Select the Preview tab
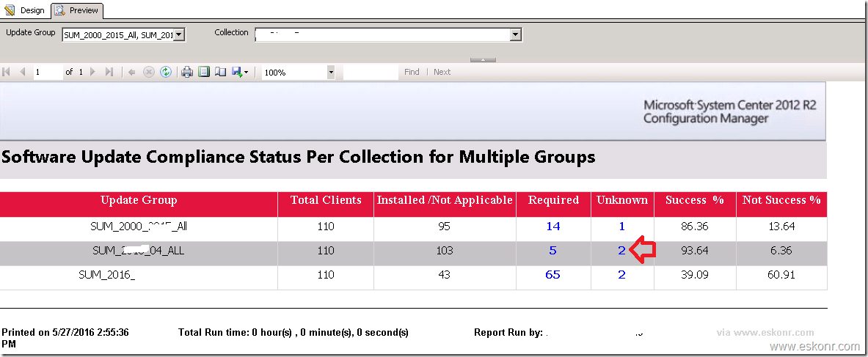The height and width of the screenshot is (357, 868). pyautogui.click(x=77, y=10)
